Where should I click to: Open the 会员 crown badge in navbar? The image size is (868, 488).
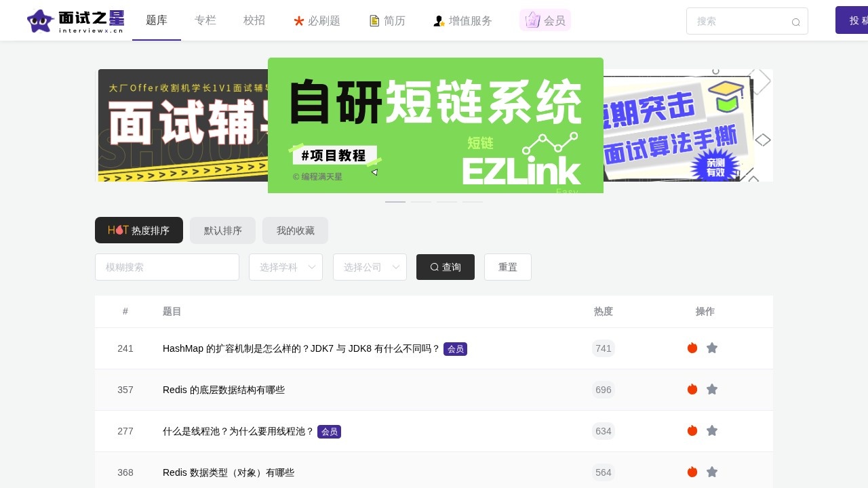click(545, 20)
